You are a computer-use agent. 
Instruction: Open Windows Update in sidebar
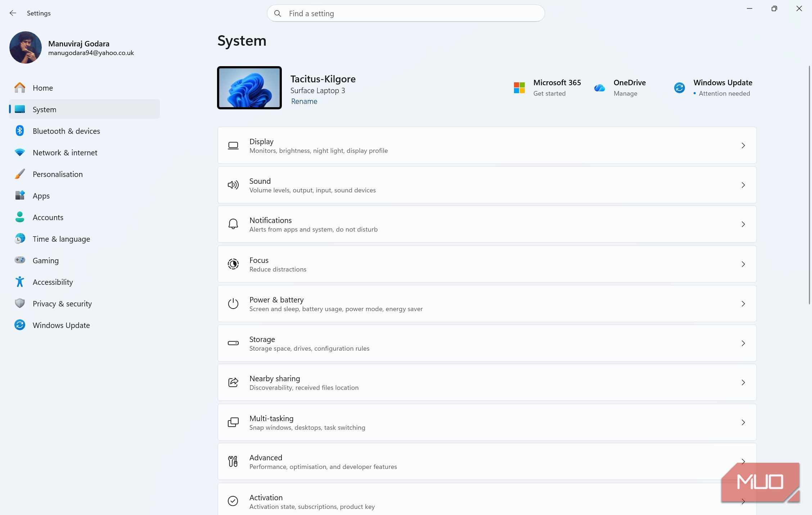84,325
